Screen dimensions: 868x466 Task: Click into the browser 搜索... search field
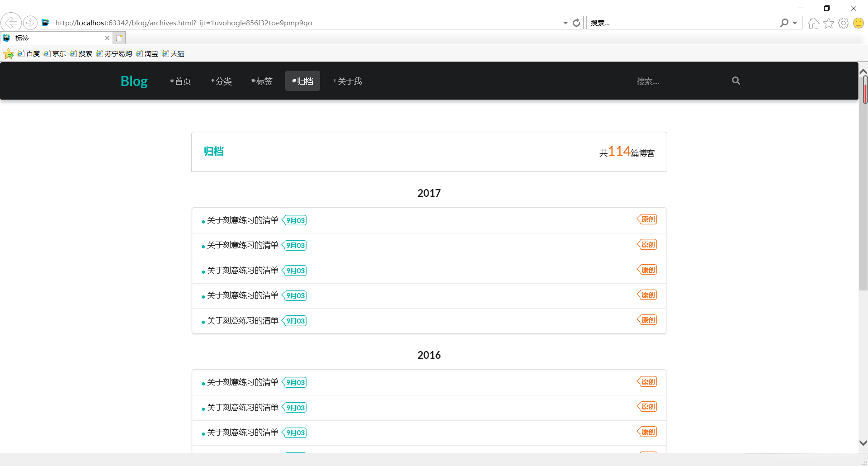click(x=683, y=23)
